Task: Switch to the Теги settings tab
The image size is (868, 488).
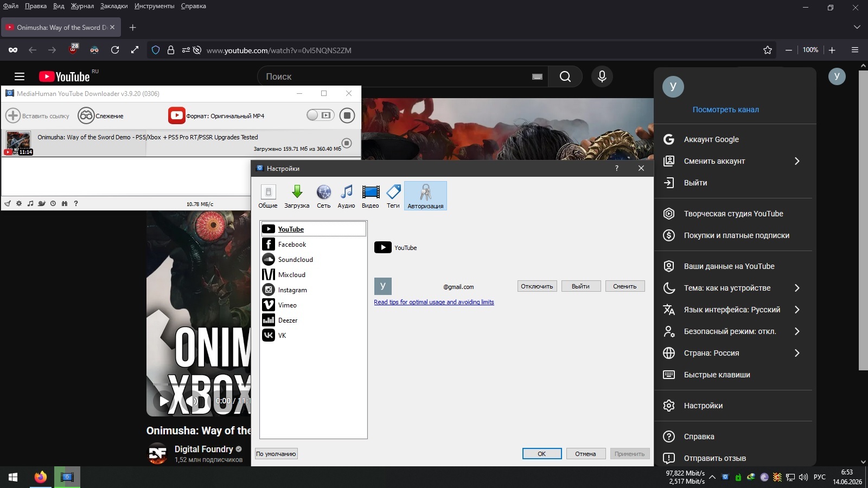Action: [393, 196]
